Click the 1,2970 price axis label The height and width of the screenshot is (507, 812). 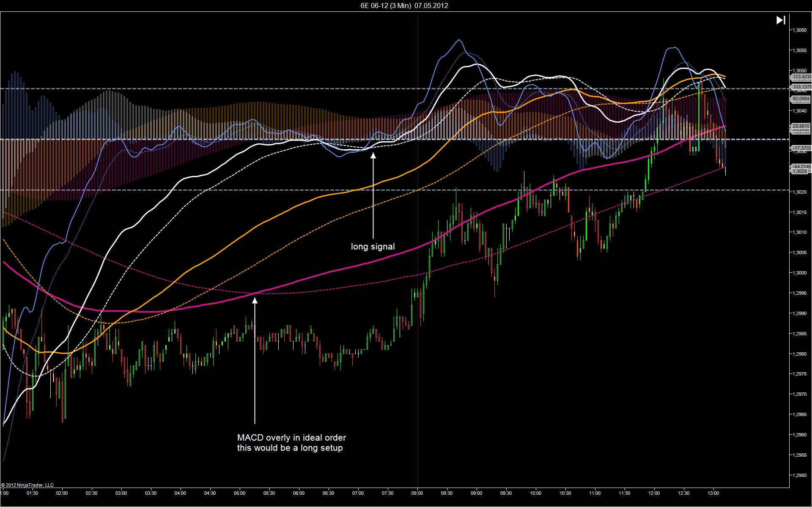tap(799, 394)
